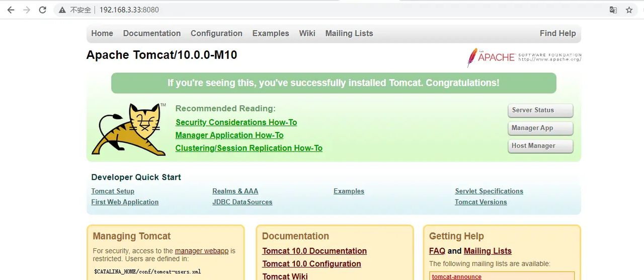Image resolution: width=644 pixels, height=280 pixels.
Task: Click the Apache Software Foundation logo
Action: pyautogui.click(x=524, y=57)
